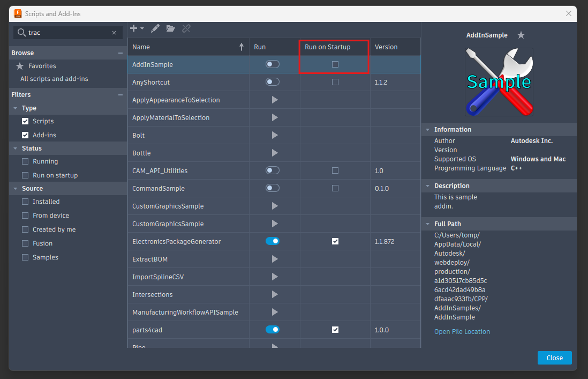Click the AddInSample thumbnail image
The width and height of the screenshot is (588, 379).
click(x=499, y=82)
